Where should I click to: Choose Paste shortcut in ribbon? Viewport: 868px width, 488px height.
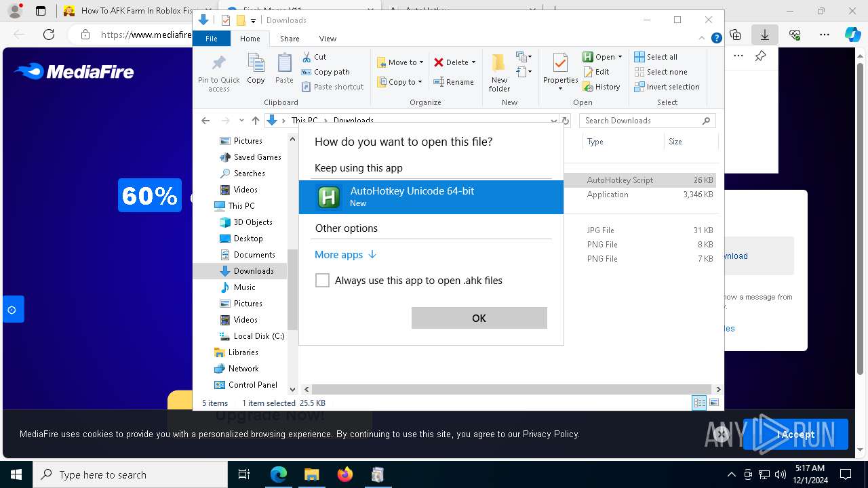point(333,87)
